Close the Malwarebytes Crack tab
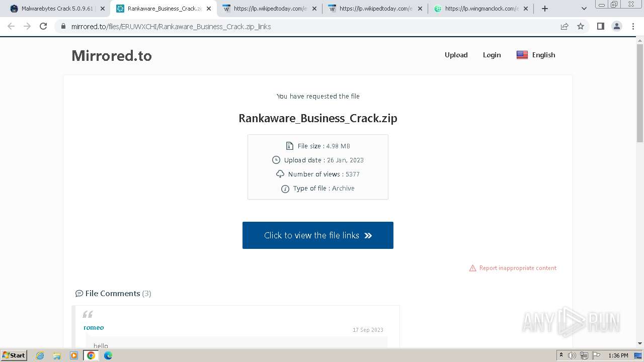Image resolution: width=644 pixels, height=362 pixels. (x=103, y=9)
